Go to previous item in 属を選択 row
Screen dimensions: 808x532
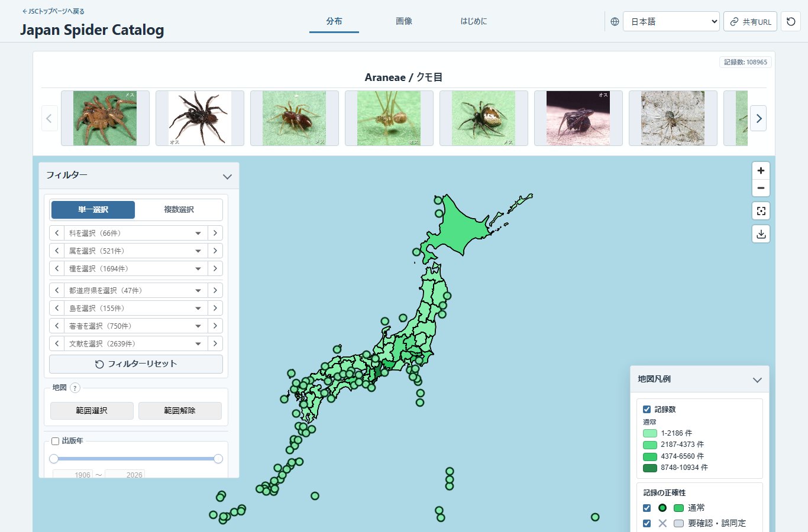[x=57, y=251]
